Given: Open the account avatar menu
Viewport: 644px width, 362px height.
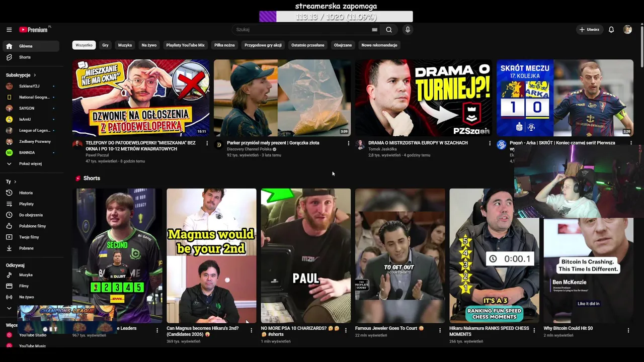Looking at the screenshot, I should click(627, 30).
